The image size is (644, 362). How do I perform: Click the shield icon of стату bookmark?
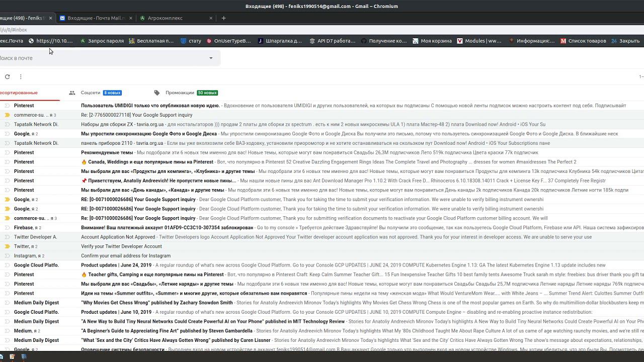pos(184,41)
